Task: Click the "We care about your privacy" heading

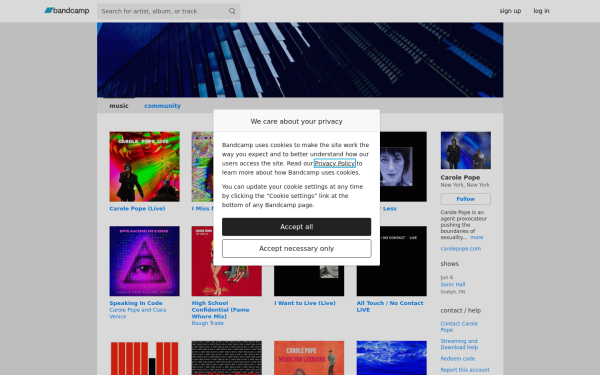Action: [x=297, y=121]
